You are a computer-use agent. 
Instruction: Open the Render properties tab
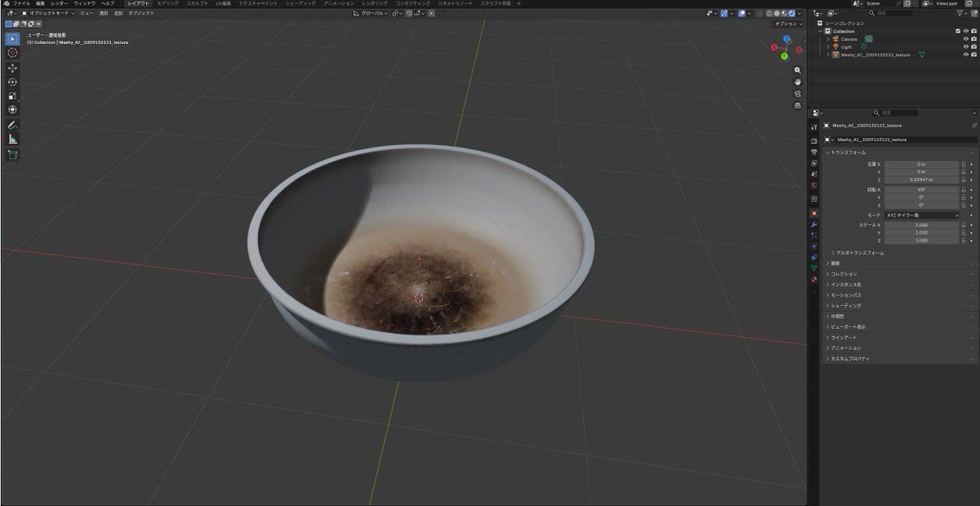[813, 140]
